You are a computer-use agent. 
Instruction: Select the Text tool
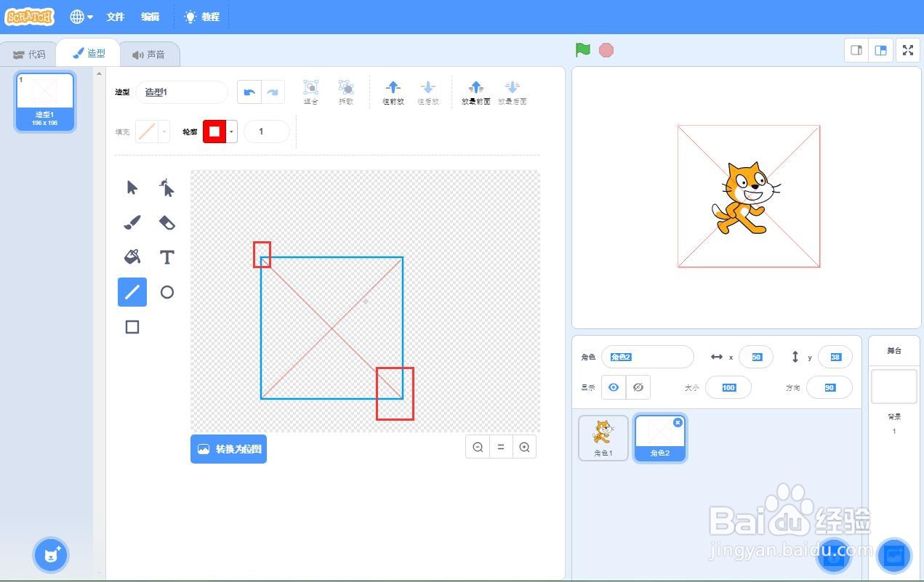pyautogui.click(x=167, y=257)
